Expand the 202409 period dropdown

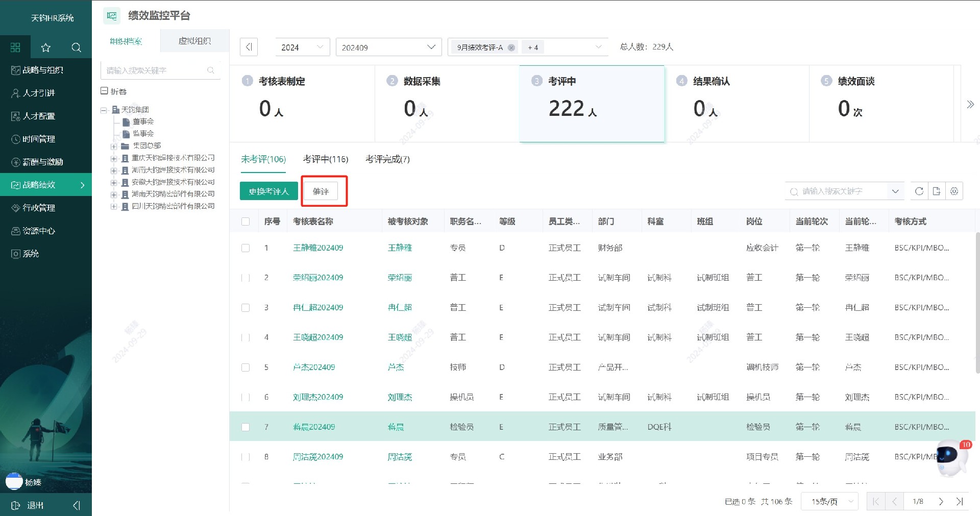tap(388, 47)
